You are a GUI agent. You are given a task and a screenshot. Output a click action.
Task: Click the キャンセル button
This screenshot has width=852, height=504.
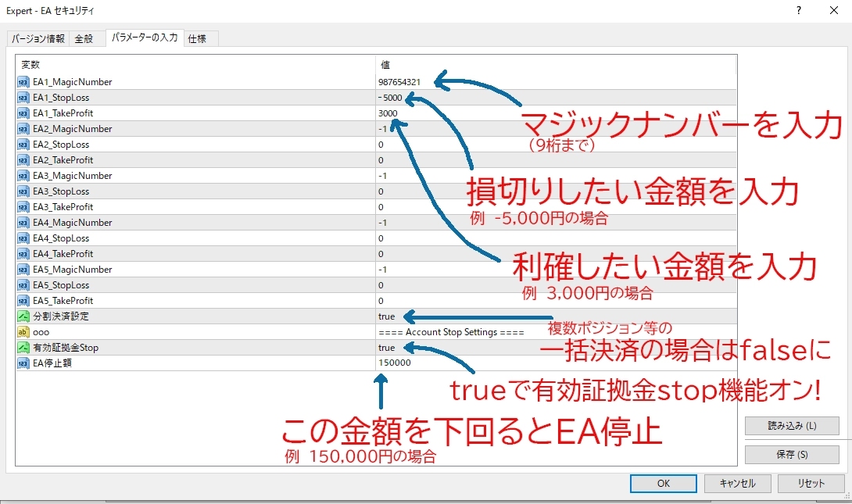pyautogui.click(x=737, y=483)
